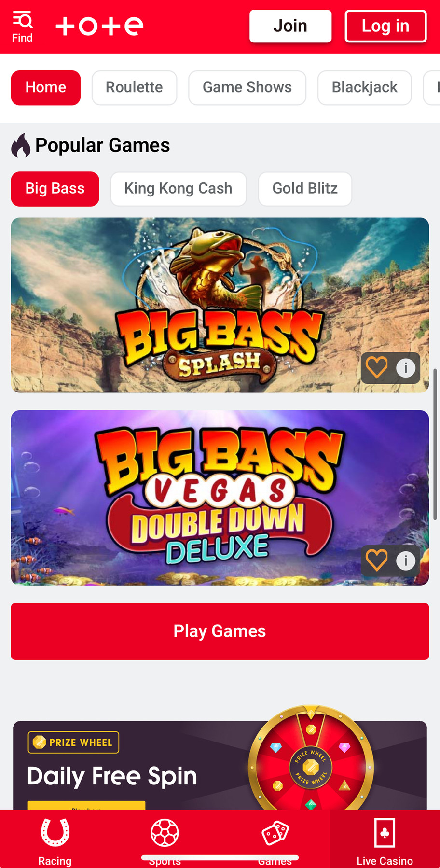Screen dimensions: 440x868
Task: Favorite Big Bass Vegas Double Down heart
Action: point(376,560)
